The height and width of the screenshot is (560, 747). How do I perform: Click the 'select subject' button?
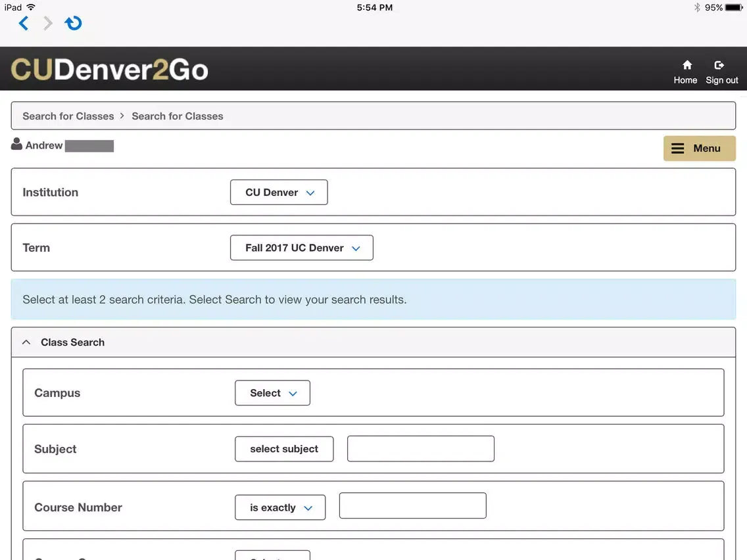click(284, 449)
